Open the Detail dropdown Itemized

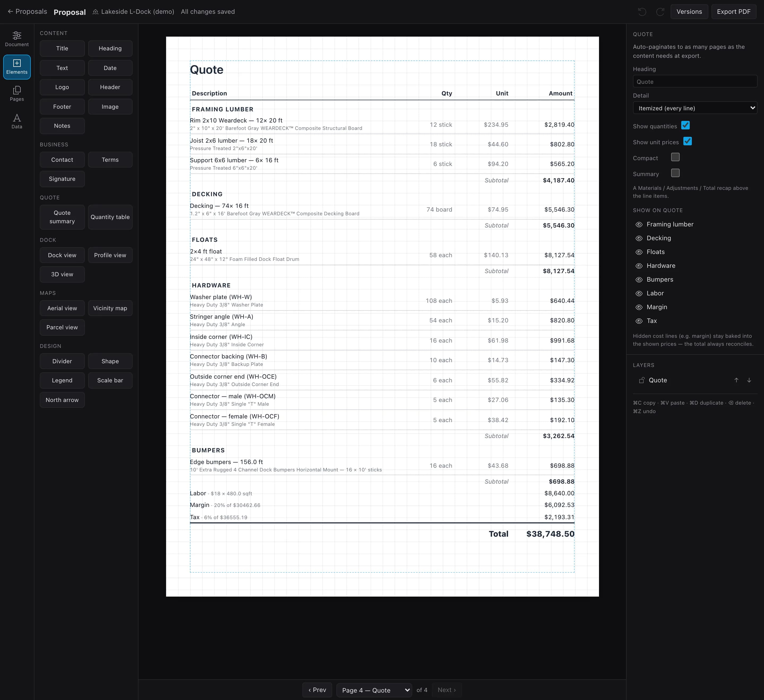click(695, 108)
